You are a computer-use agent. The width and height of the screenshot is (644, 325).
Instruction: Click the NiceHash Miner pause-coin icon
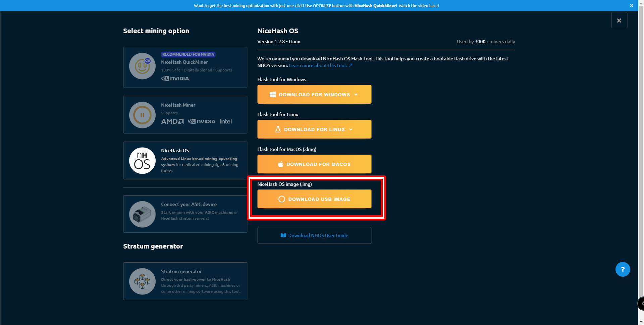[x=142, y=115]
